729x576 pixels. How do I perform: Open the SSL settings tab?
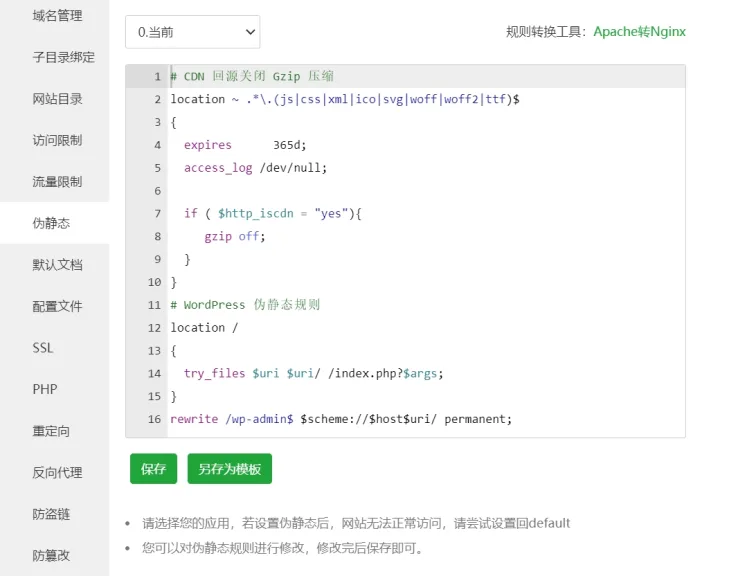43,348
